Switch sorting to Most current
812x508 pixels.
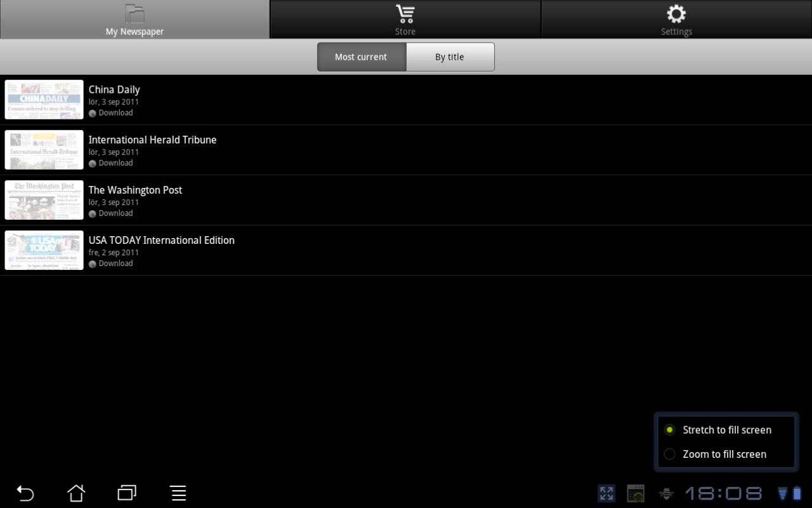coord(362,57)
